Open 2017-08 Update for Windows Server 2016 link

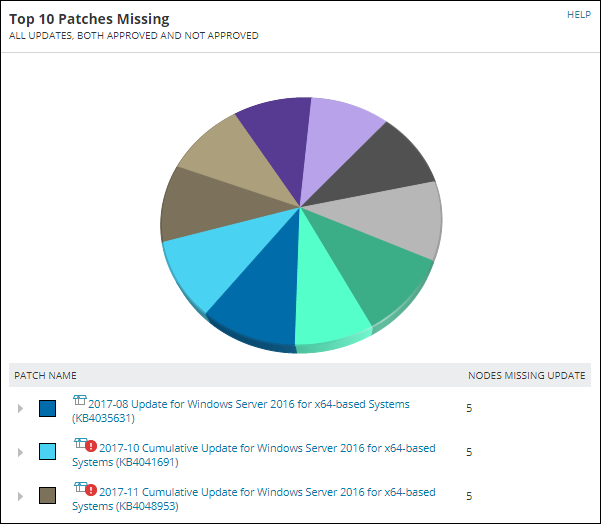click(249, 404)
